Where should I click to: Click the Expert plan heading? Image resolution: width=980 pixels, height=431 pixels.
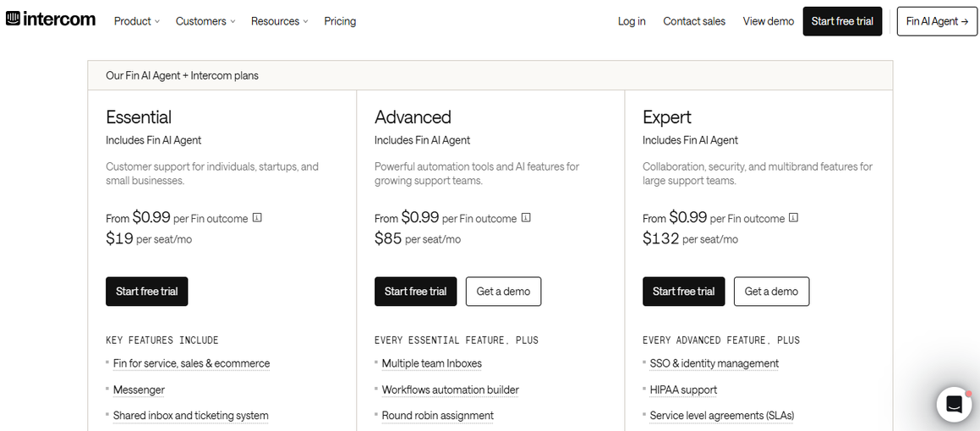667,117
